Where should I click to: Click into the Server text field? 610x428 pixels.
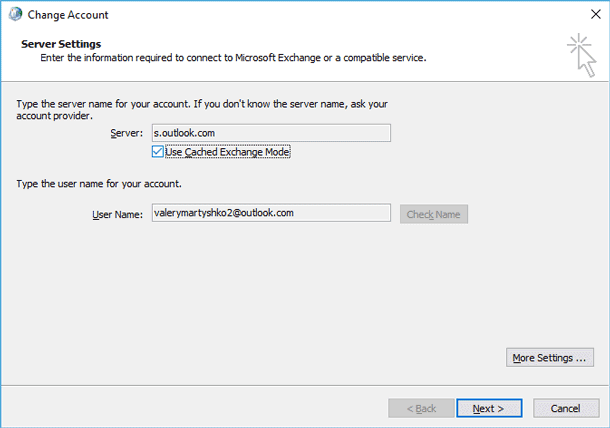(x=271, y=133)
